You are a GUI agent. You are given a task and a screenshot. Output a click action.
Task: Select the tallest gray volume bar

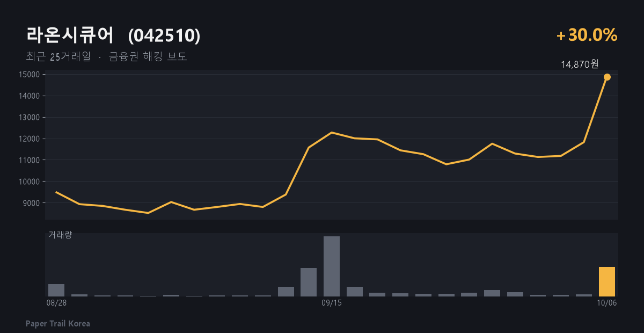click(332, 266)
